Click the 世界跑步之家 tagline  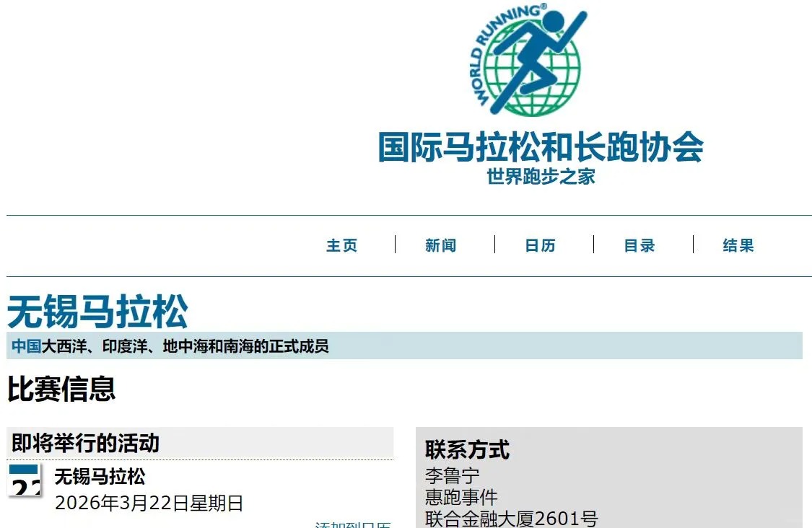(541, 177)
